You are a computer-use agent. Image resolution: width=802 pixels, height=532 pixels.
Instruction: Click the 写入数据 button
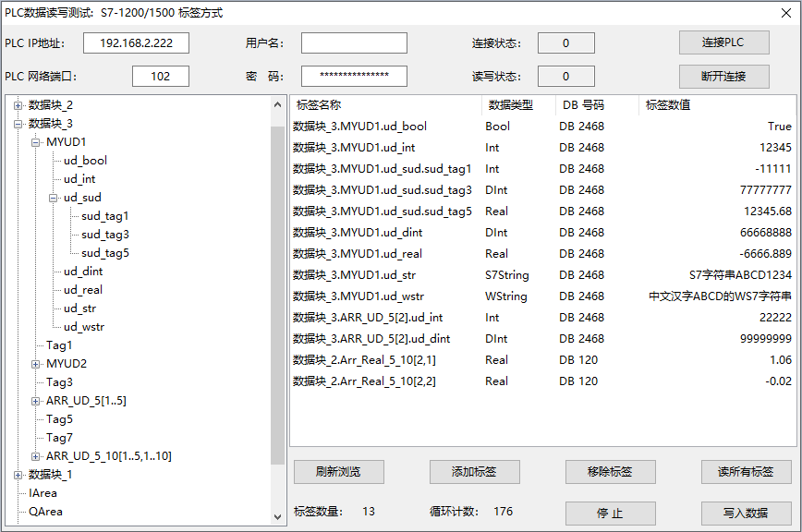pyautogui.click(x=746, y=514)
